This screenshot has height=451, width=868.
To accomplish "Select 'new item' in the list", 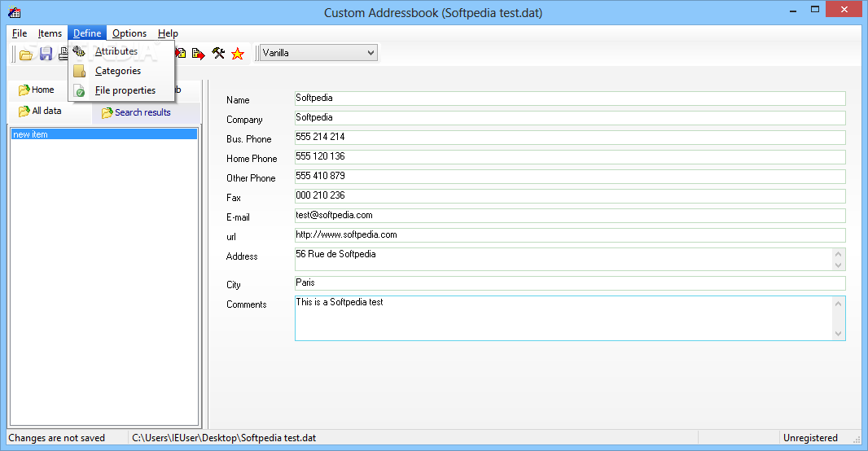I will tap(104, 134).
